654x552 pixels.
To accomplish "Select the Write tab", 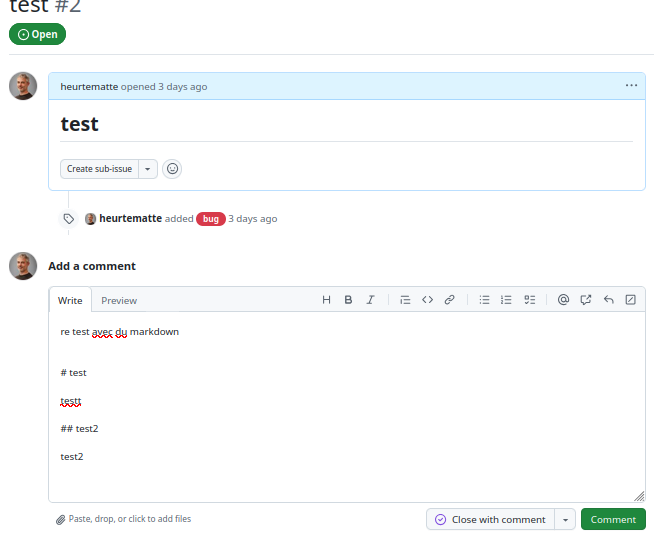I will pyautogui.click(x=70, y=301).
